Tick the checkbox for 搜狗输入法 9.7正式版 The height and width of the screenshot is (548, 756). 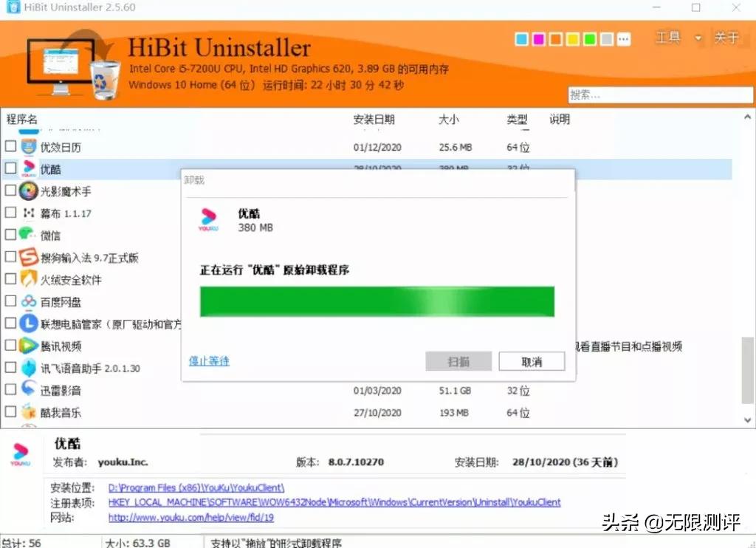[10, 256]
